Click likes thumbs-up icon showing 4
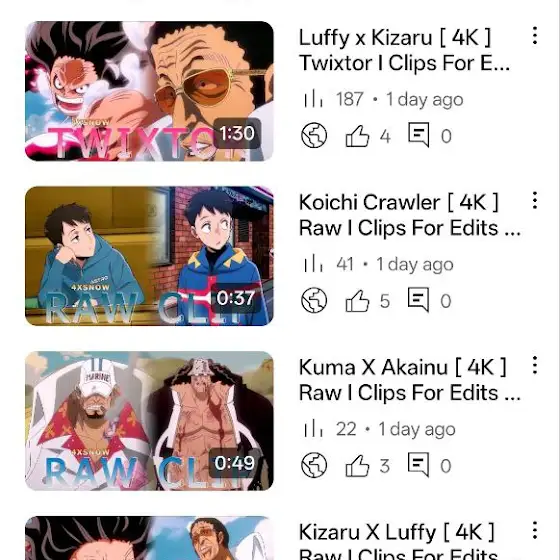The width and height of the screenshot is (560, 560). pos(357,136)
